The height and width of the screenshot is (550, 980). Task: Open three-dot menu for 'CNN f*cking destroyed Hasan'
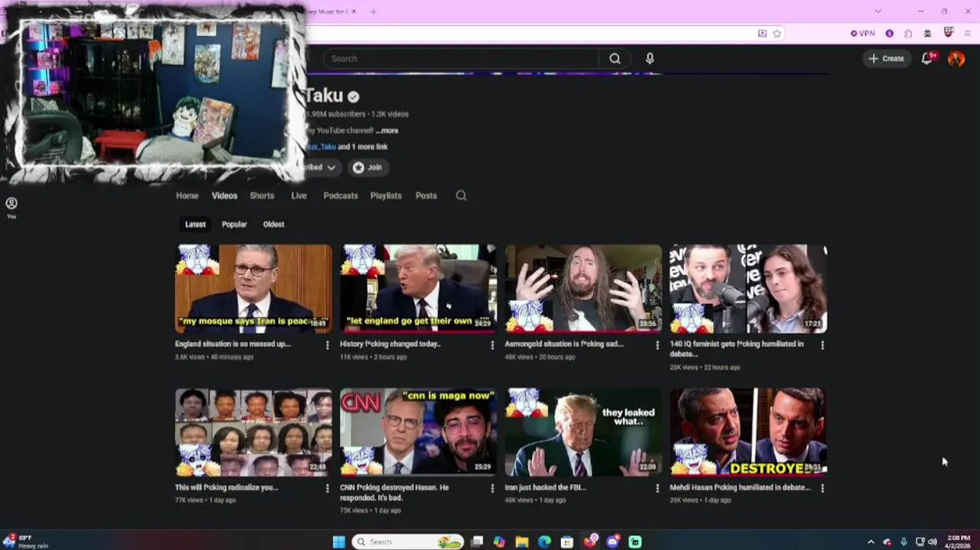point(492,488)
